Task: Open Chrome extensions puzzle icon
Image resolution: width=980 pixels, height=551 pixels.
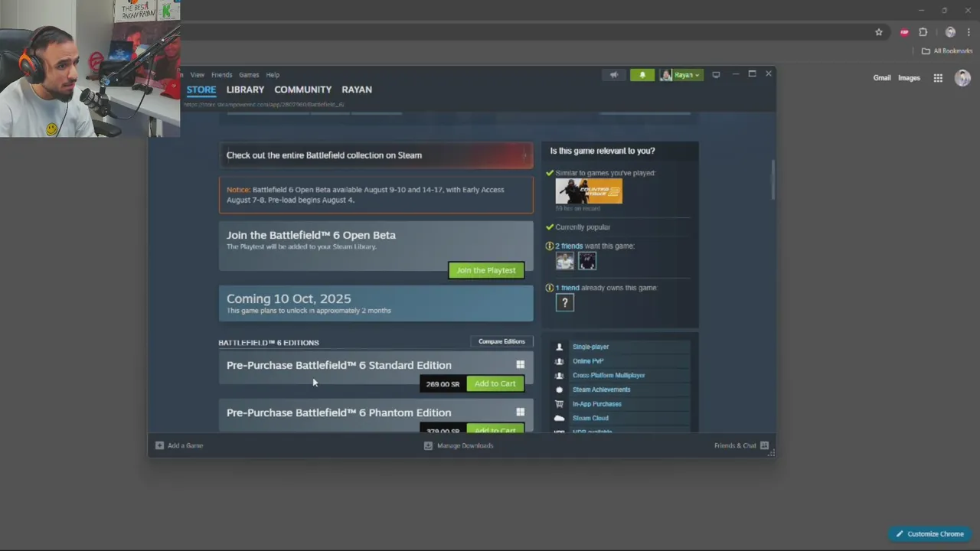Action: (923, 32)
